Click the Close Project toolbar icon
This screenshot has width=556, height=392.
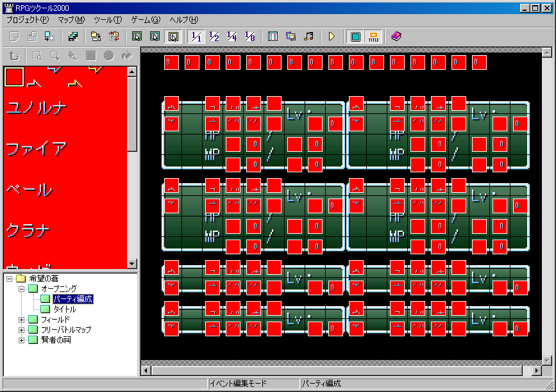(x=49, y=37)
